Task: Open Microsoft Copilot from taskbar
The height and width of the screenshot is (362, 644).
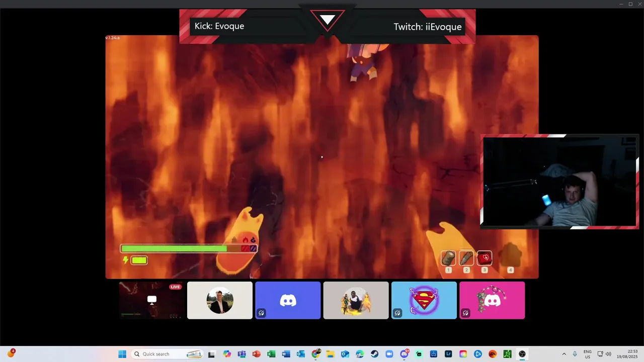Action: tap(227, 354)
